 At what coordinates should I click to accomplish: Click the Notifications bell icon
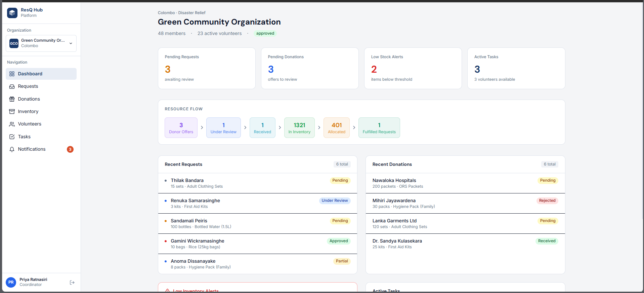click(x=12, y=149)
